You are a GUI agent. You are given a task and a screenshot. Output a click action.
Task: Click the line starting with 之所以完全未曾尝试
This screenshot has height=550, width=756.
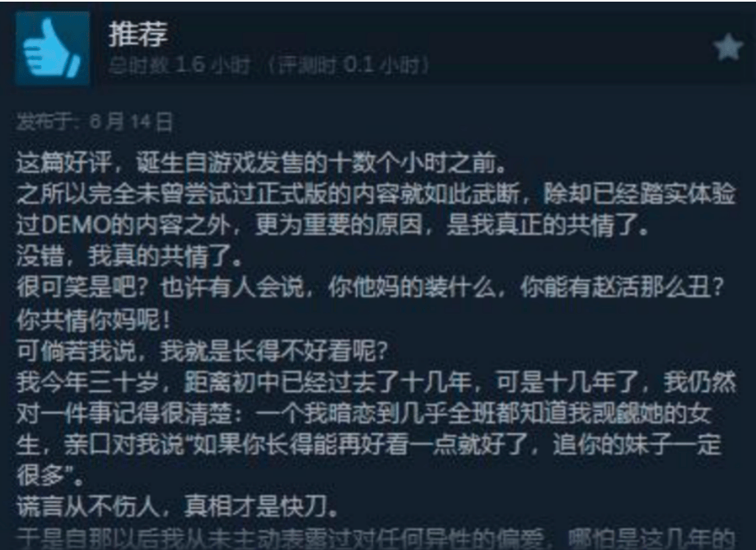[x=376, y=193]
